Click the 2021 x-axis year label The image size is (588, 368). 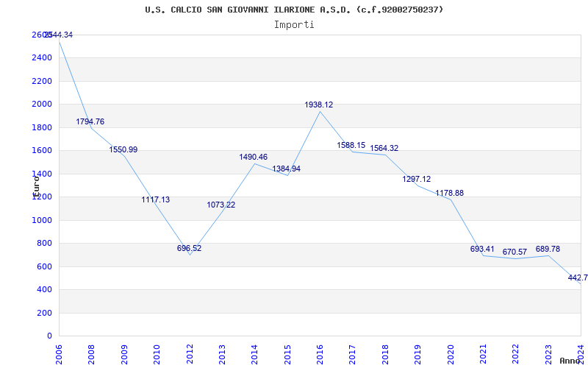(483, 354)
